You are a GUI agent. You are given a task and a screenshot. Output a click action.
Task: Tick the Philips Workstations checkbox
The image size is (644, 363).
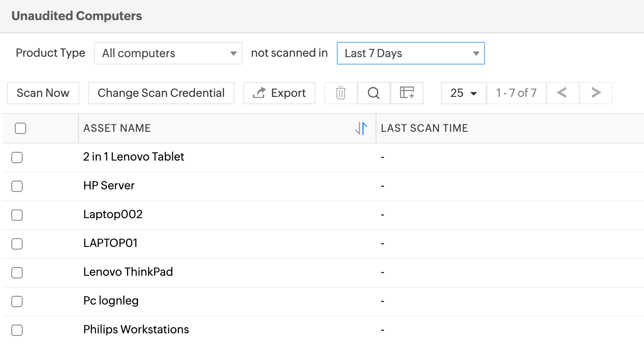(17, 330)
